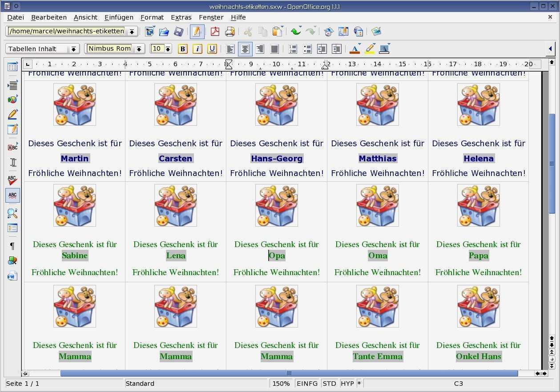Align text left
Viewport: 560px width, 392px height.
tap(230, 49)
